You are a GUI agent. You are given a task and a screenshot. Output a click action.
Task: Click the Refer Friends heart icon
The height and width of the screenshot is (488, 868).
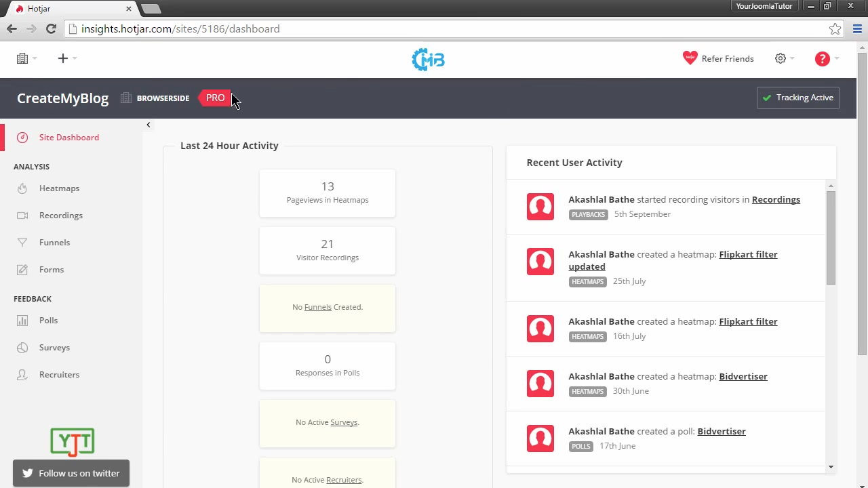click(x=690, y=58)
